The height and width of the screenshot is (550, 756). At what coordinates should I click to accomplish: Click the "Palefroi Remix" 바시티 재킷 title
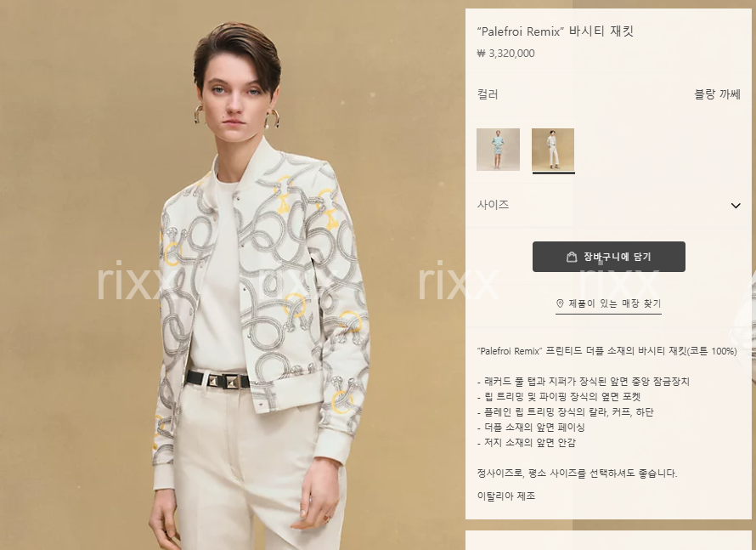[555, 31]
